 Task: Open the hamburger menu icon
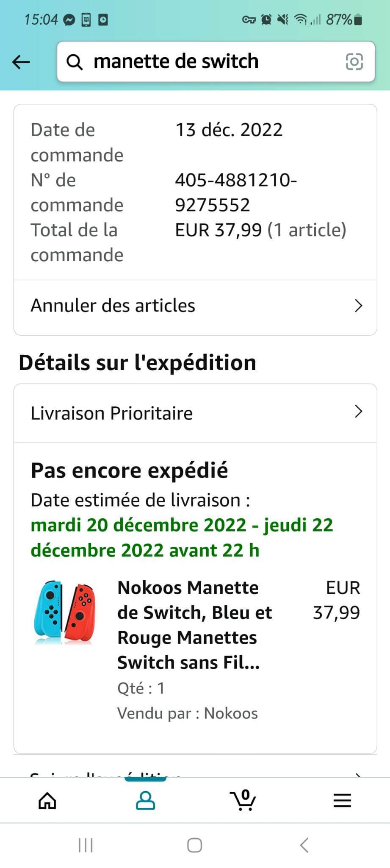[342, 801]
